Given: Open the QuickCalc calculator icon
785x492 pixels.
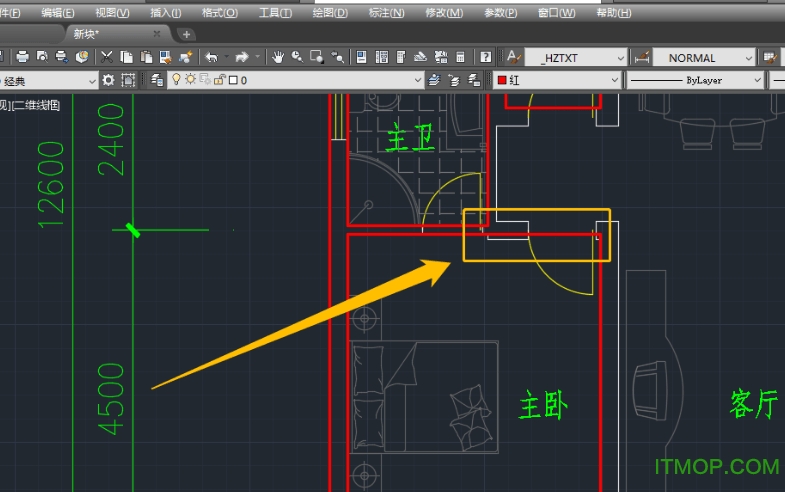Looking at the screenshot, I should click(460, 57).
